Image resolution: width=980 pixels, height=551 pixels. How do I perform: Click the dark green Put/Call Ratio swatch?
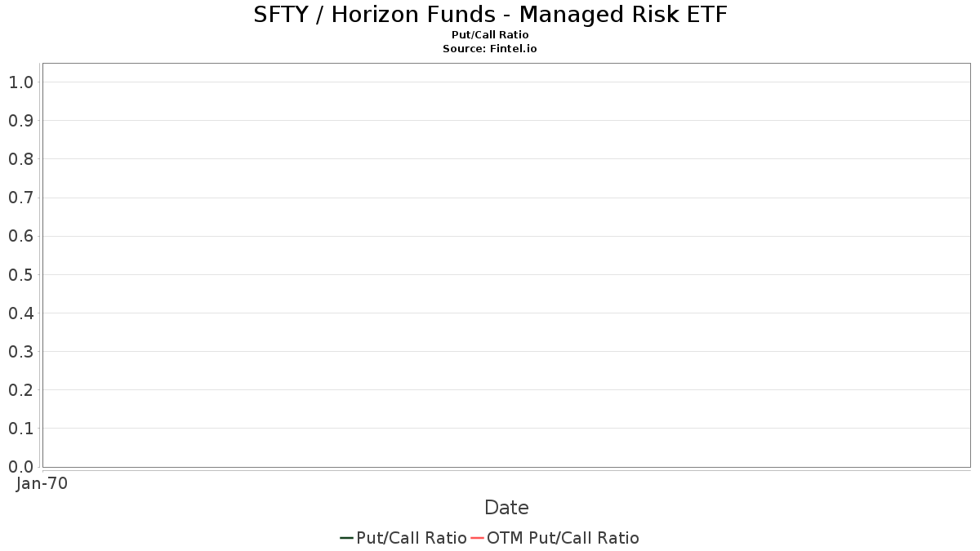[346, 538]
